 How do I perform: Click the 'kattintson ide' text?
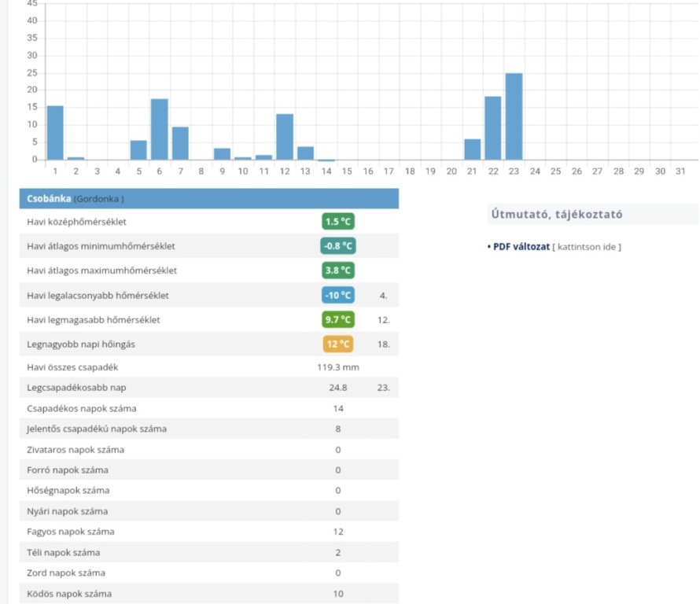point(587,247)
